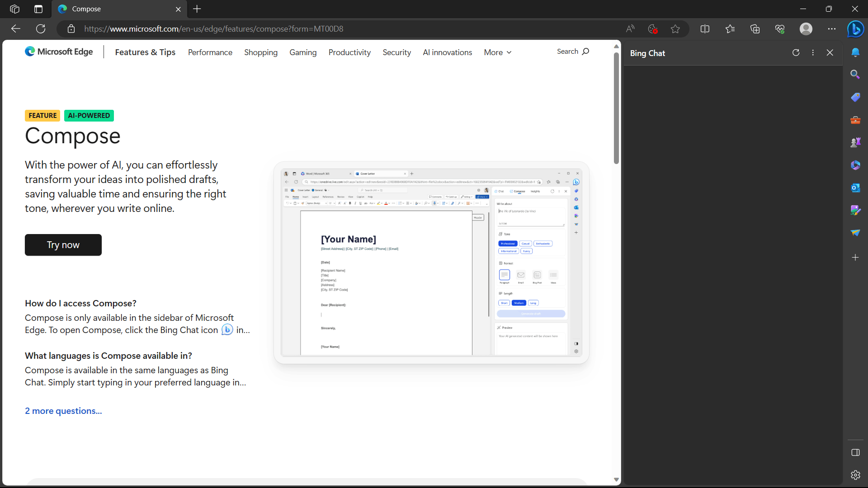Go back to previous page
The height and width of the screenshot is (488, 868).
click(16, 29)
